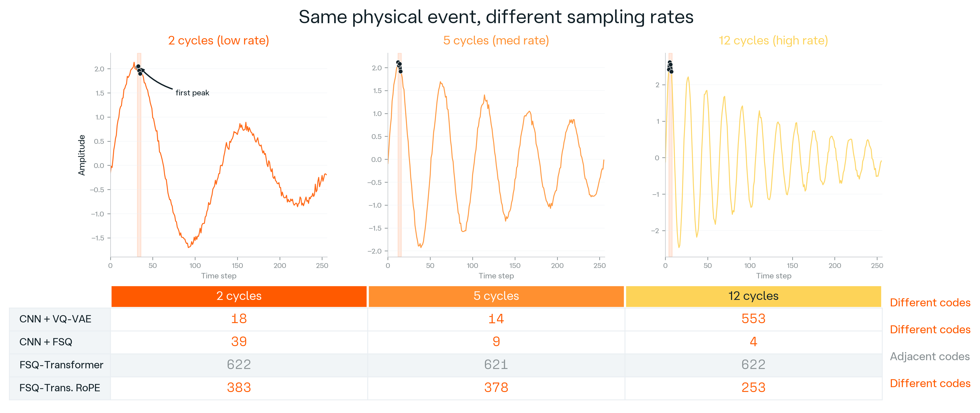This screenshot has height=413, width=980.
Task: Click the "5 cycles (med rate)" chart title
Action: [x=496, y=40]
